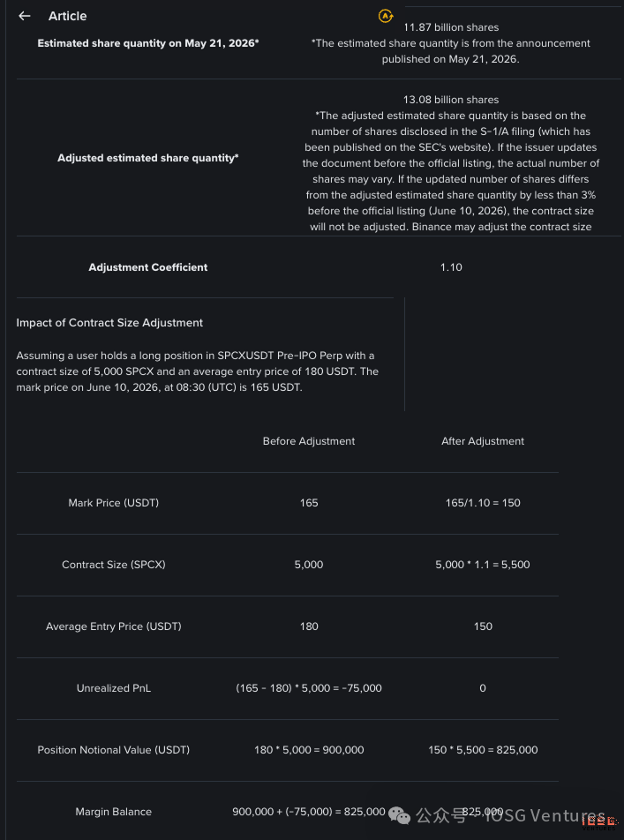Click the -75,000 unrealized PnL calculation
The width and height of the screenshot is (624, 840).
pyautogui.click(x=309, y=688)
